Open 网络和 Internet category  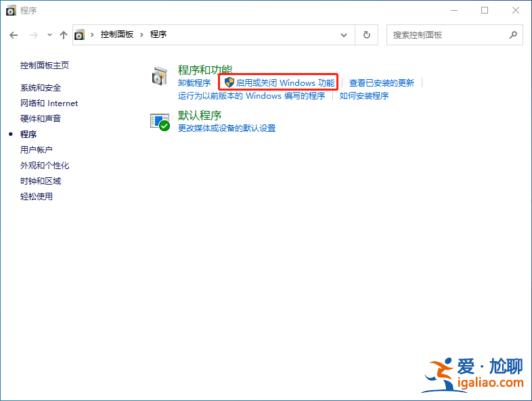coord(49,103)
